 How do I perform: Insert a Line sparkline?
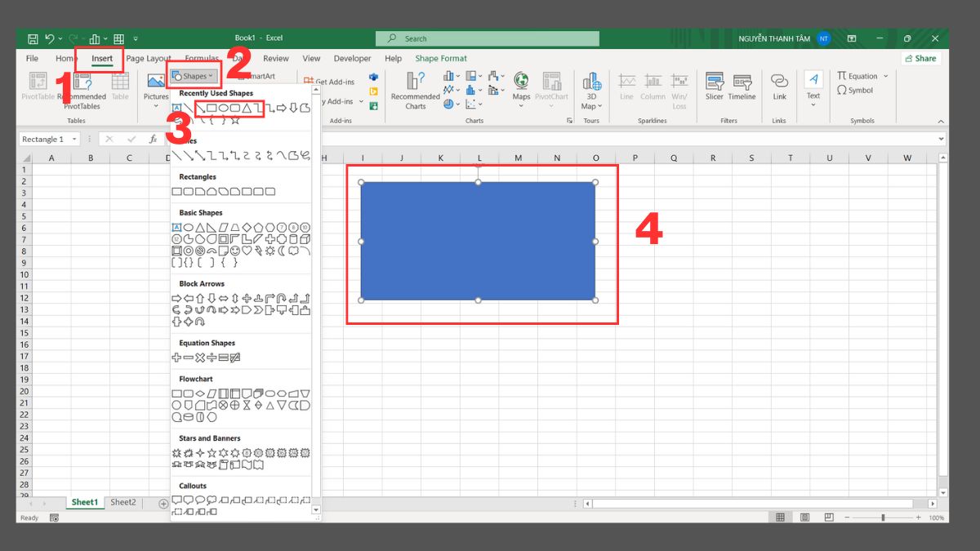[x=626, y=86]
